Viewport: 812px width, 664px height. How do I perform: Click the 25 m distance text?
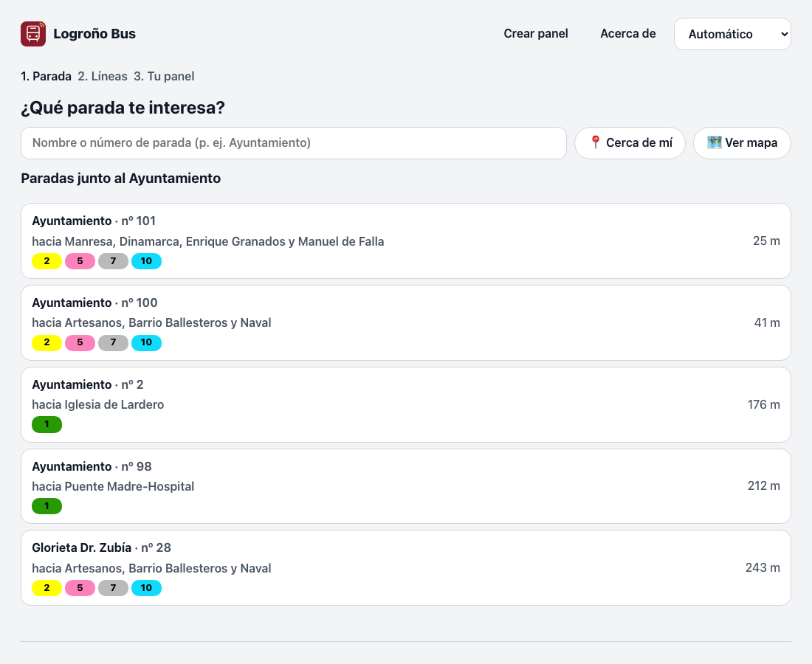(x=766, y=241)
